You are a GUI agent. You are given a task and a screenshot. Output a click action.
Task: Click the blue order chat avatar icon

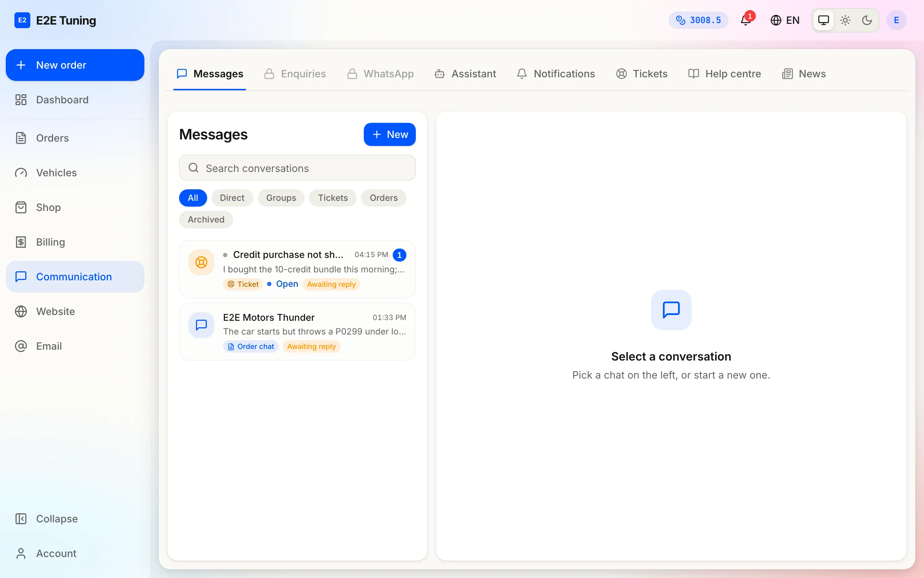[x=201, y=325]
